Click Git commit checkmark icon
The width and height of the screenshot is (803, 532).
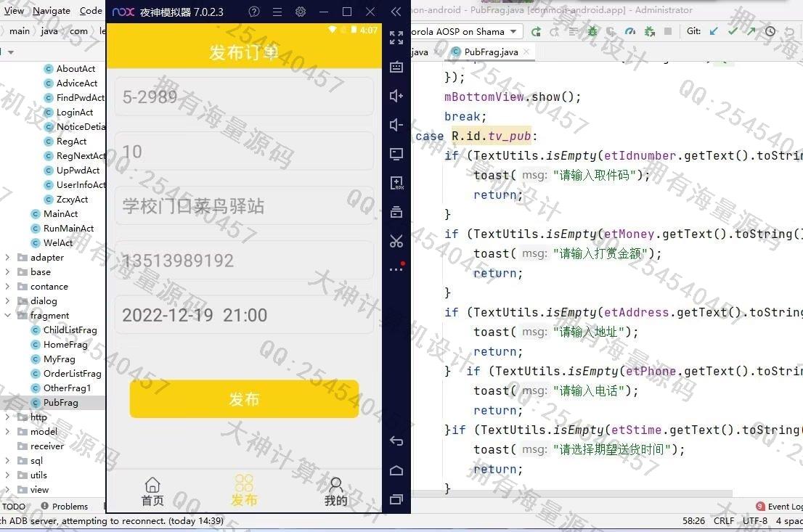pos(733,31)
